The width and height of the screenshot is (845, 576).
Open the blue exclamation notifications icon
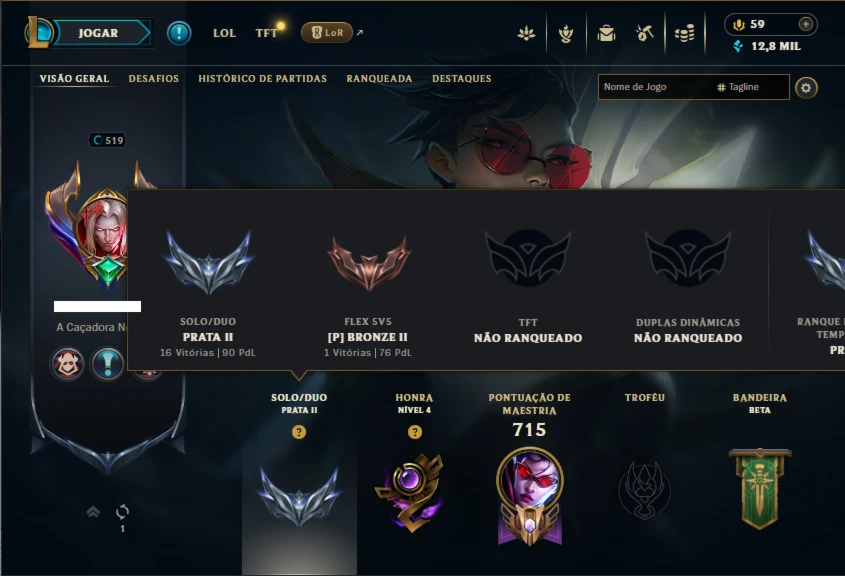179,33
